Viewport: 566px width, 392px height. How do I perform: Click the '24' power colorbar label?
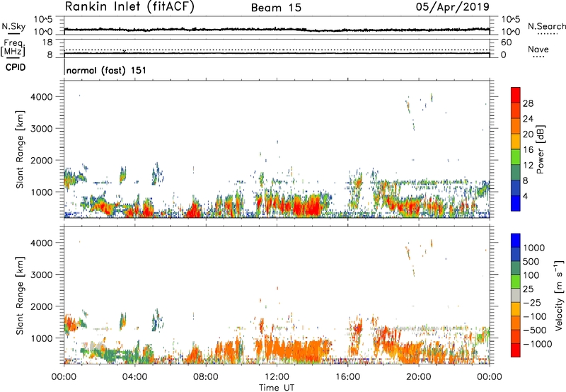(528, 119)
